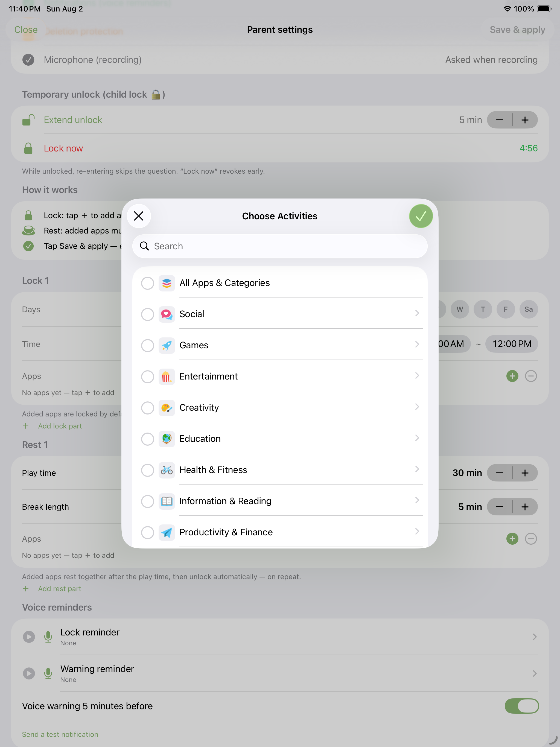Tap Save & apply
The width and height of the screenshot is (560, 747).
click(x=517, y=30)
